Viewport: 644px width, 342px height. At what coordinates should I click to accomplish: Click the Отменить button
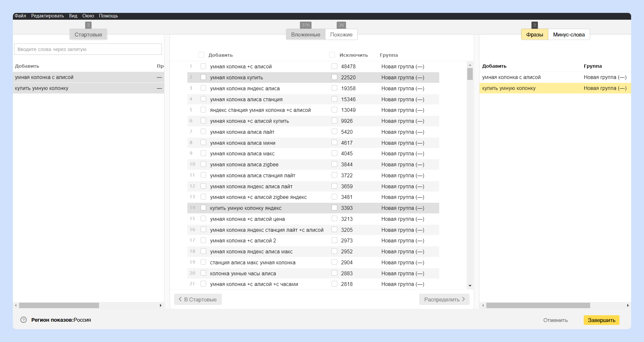coord(555,320)
